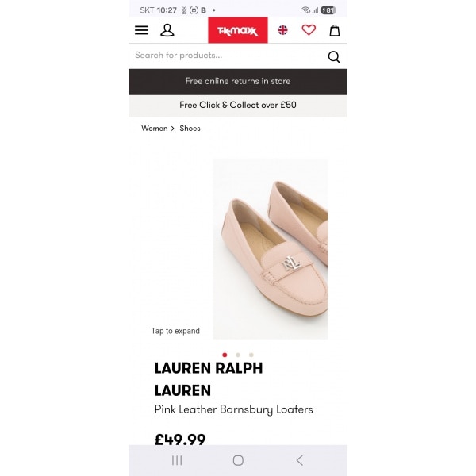Screen dimensions: 476x476
Task: Select the third image carousel dot
Action: tap(251, 355)
